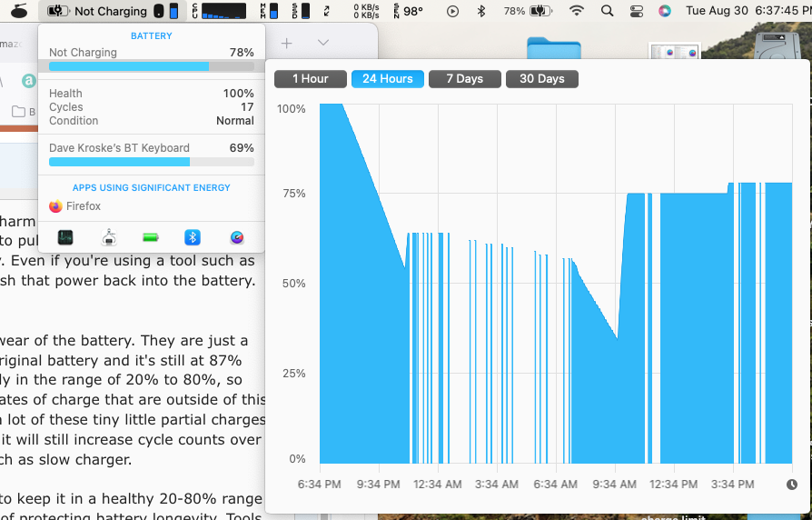Screen dimensions: 812x520
Task: Open the date and time in menu bar
Action: pos(748,11)
